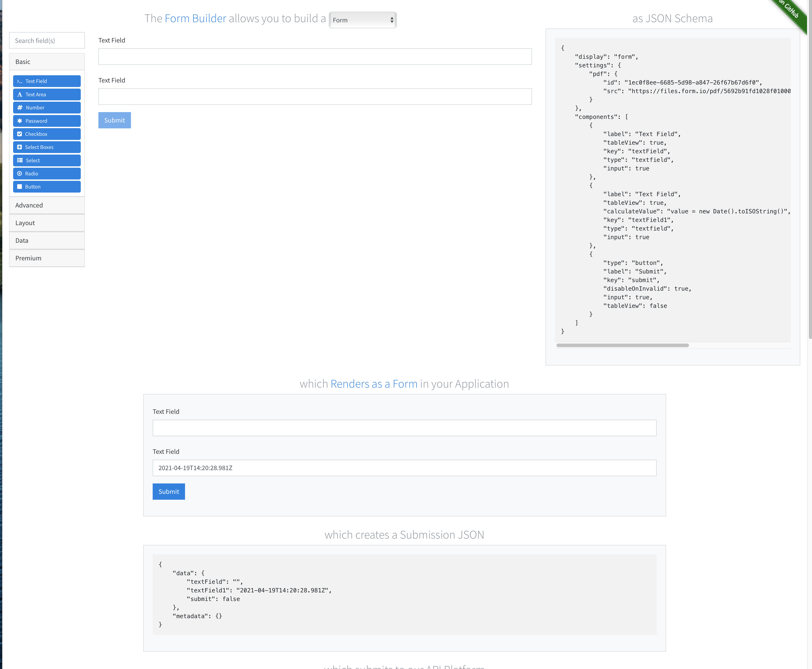The image size is (812, 669).
Task: Click the Number hash icon
Action: click(x=20, y=108)
